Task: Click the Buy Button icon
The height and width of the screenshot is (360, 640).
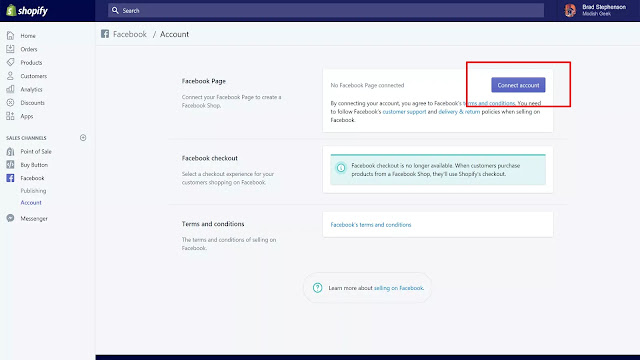Action: [x=10, y=164]
